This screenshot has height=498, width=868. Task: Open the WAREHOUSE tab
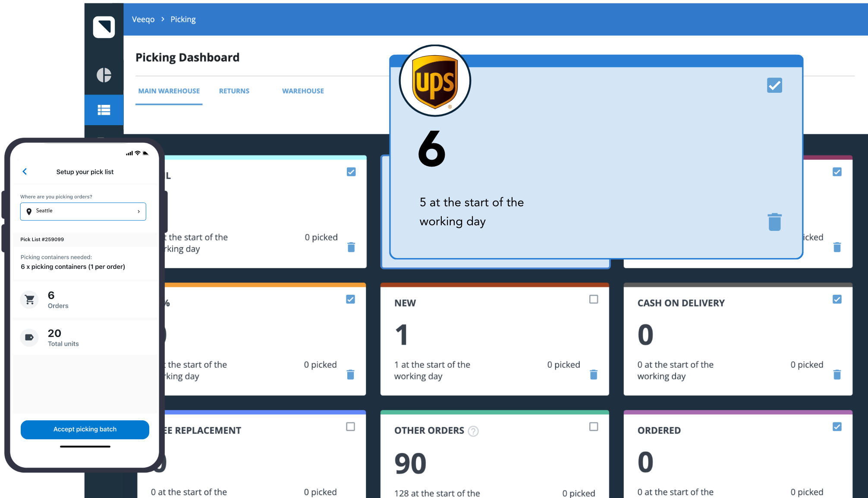303,91
